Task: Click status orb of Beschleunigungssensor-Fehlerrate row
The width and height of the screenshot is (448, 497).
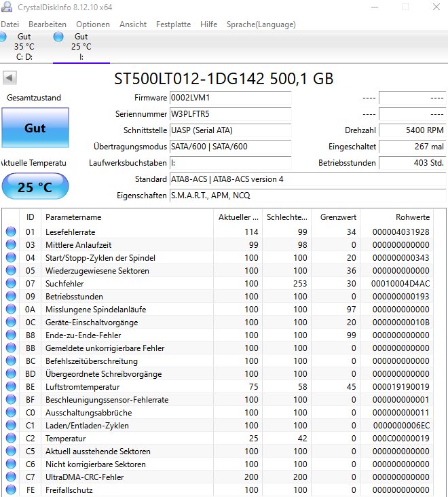Action: click(11, 400)
